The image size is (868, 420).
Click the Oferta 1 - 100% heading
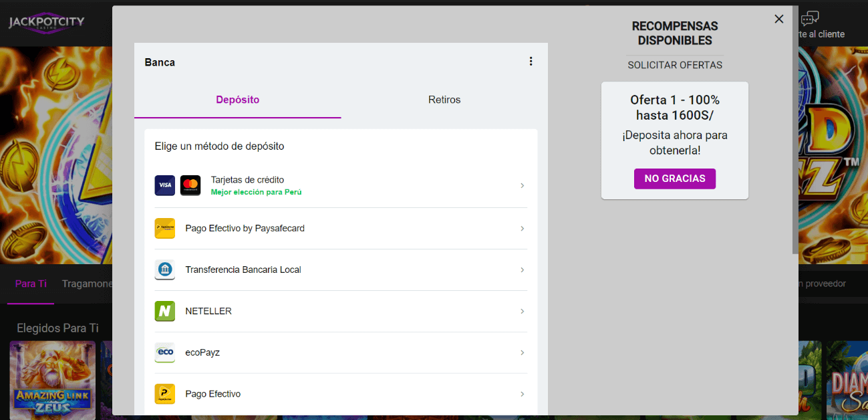[675, 107]
